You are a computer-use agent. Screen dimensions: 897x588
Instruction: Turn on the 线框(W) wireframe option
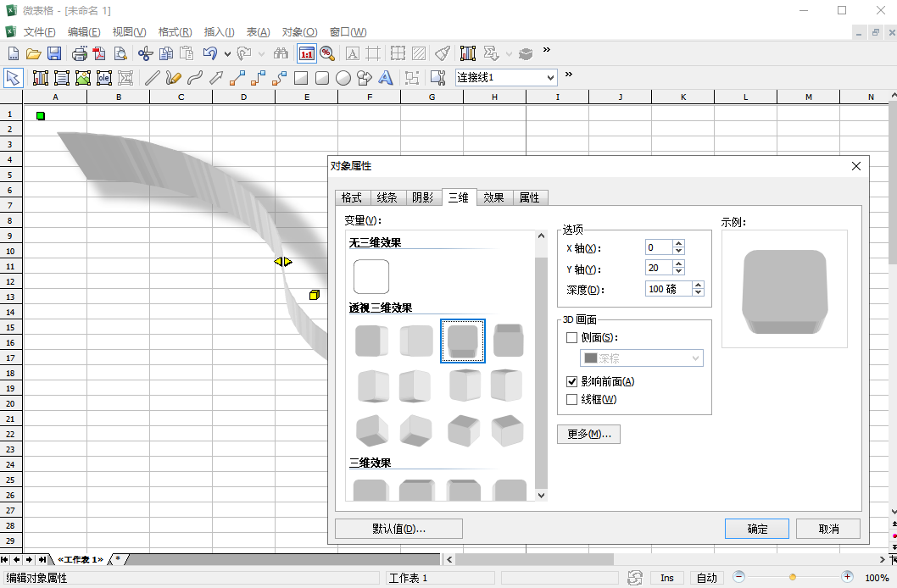click(x=571, y=398)
